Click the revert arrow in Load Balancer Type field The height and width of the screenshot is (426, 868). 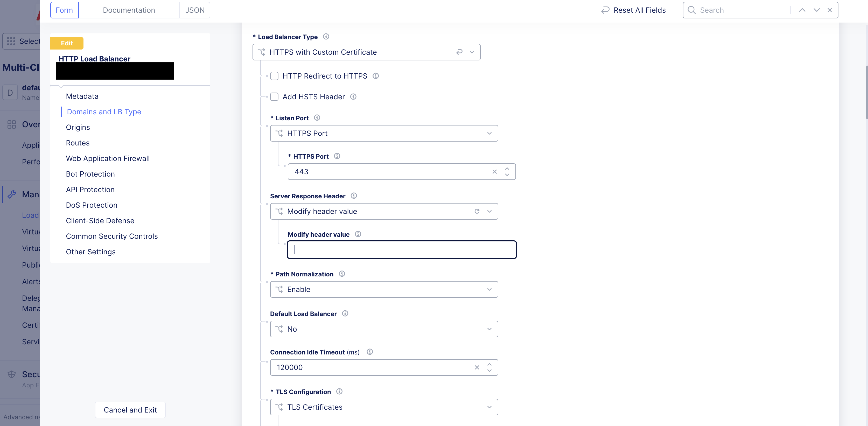(x=460, y=52)
